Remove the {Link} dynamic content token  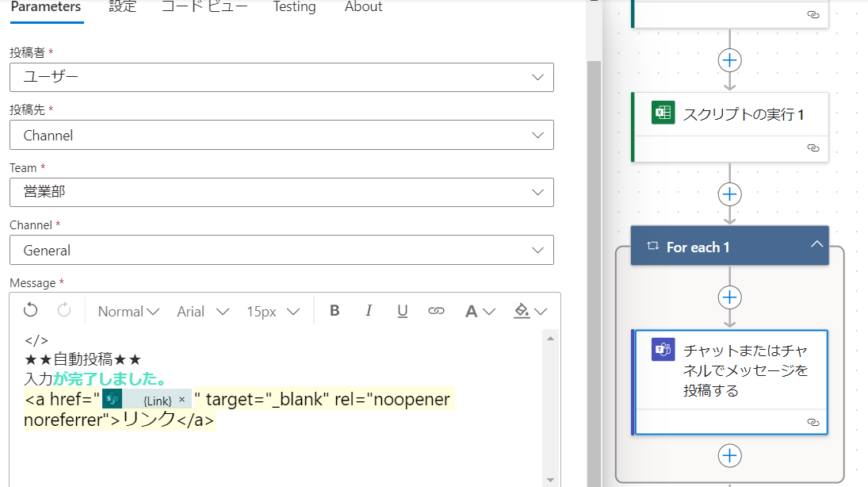point(182,399)
